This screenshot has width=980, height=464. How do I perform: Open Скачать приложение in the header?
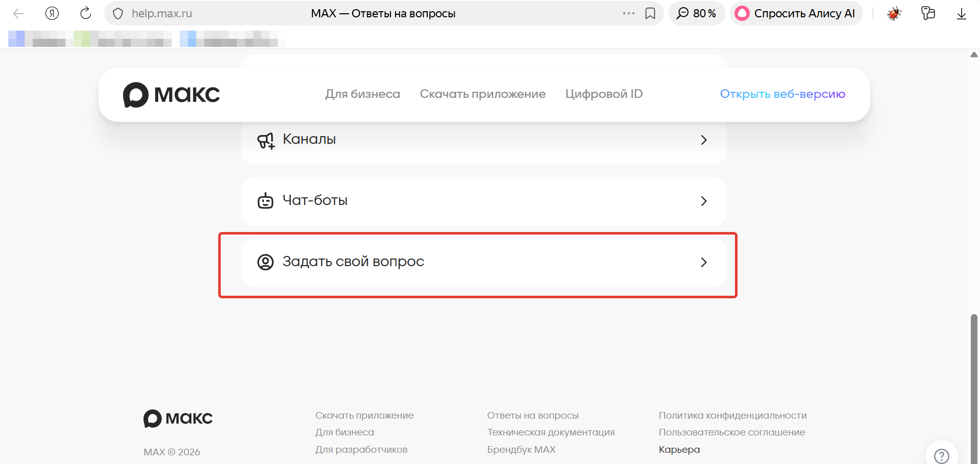click(x=483, y=94)
